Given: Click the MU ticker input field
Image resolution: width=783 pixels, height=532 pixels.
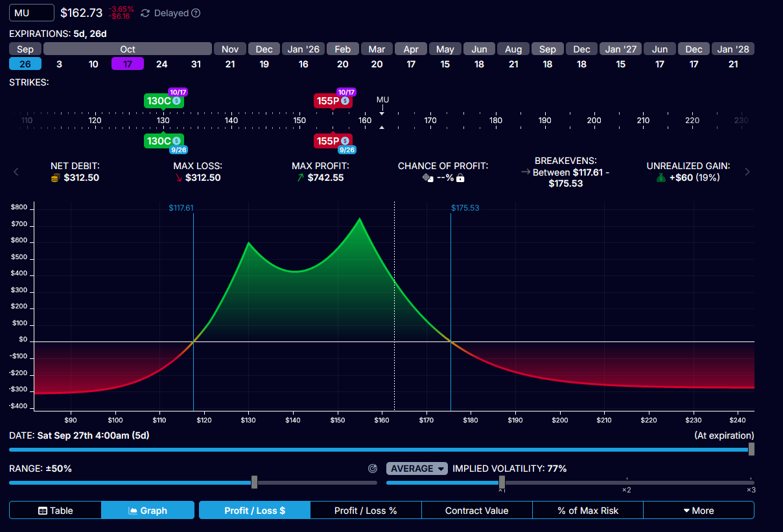Looking at the screenshot, I should [31, 12].
